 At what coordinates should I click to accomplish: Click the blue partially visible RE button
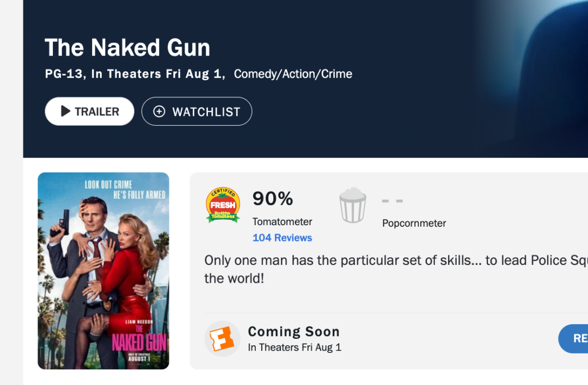coord(573,339)
